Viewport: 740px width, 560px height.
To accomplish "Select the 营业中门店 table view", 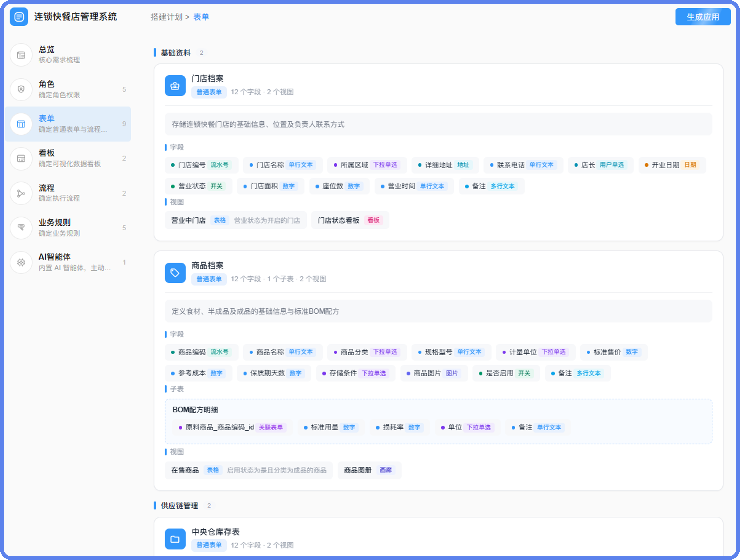I will click(x=236, y=220).
